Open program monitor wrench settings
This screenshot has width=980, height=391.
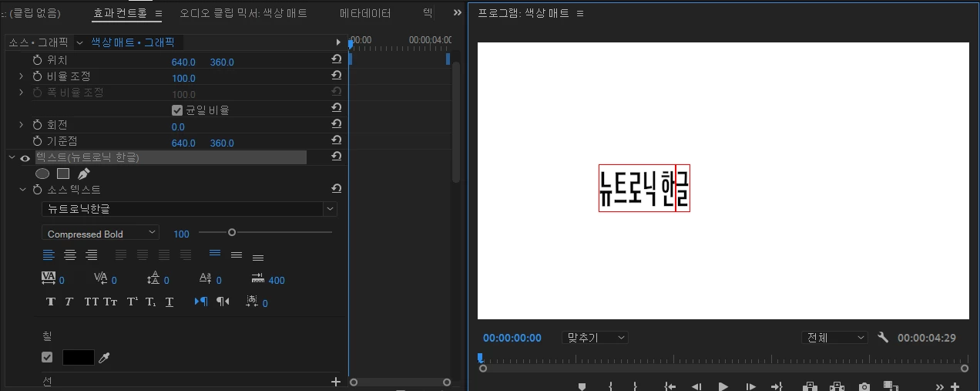[883, 338]
